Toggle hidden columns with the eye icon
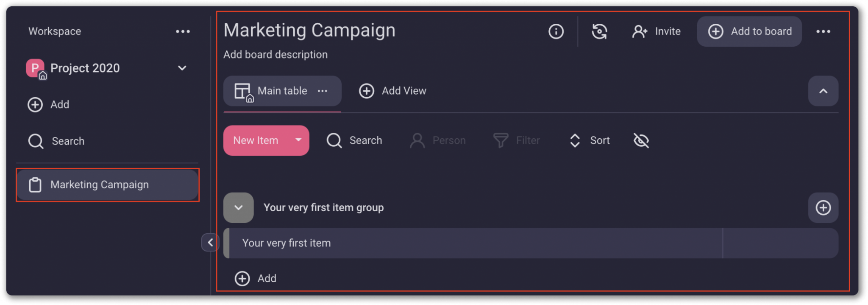This screenshot has height=305, width=868. click(641, 140)
